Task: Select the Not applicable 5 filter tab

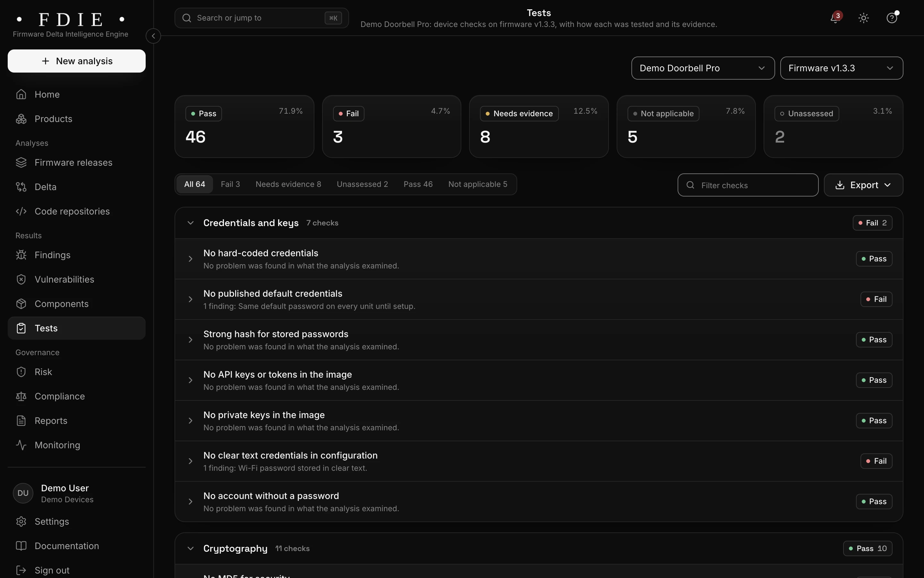Action: point(478,184)
